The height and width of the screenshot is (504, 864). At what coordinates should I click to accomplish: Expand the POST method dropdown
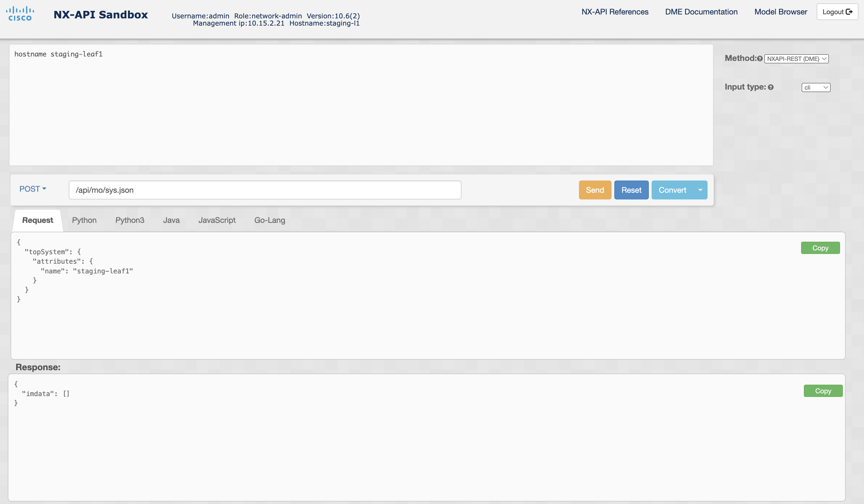point(33,189)
